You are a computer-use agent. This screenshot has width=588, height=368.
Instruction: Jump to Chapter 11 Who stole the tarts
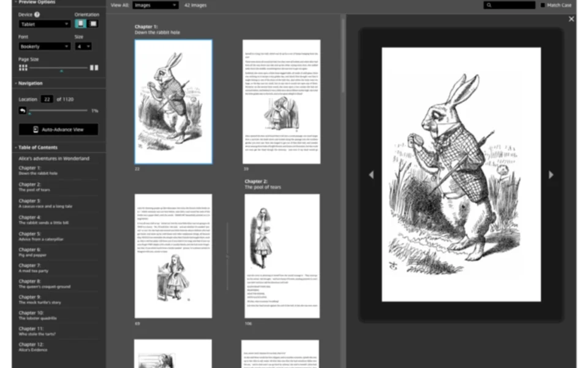coord(37,331)
